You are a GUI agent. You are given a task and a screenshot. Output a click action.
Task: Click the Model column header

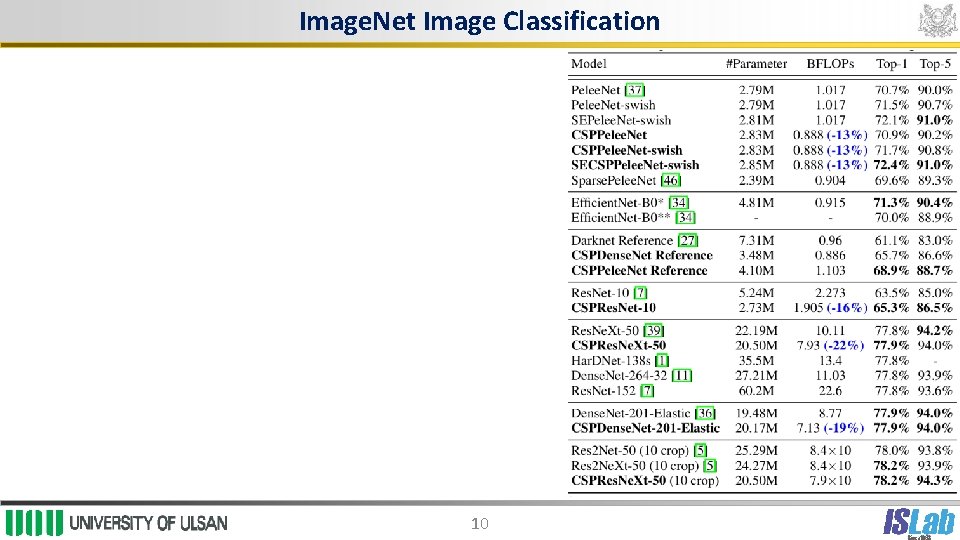coord(588,64)
